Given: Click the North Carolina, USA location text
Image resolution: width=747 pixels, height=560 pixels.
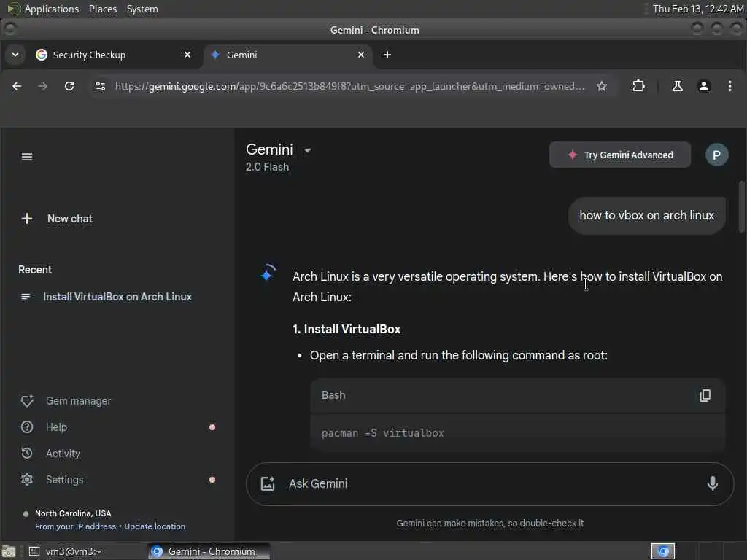Looking at the screenshot, I should pyautogui.click(x=73, y=513).
